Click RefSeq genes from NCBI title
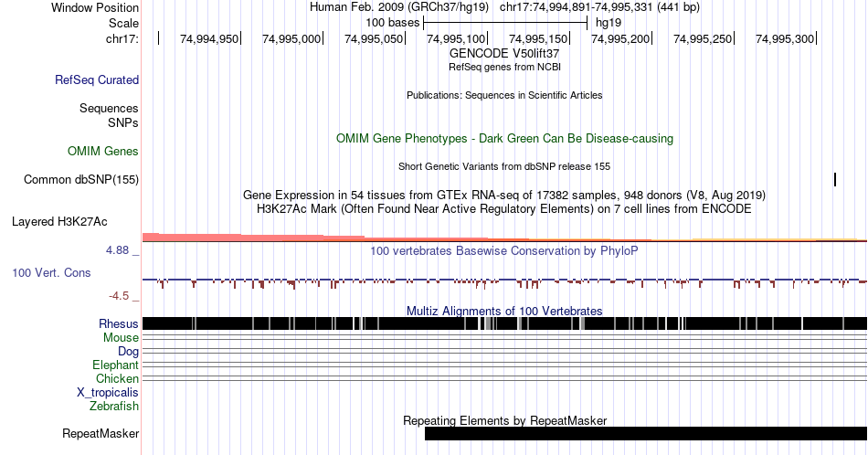This screenshot has width=868, height=455. (504, 67)
